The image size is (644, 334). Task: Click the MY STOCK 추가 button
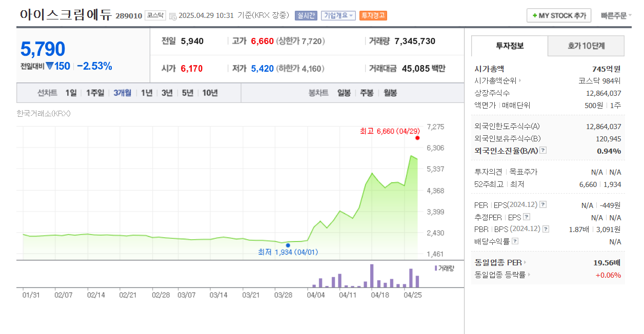click(x=559, y=15)
